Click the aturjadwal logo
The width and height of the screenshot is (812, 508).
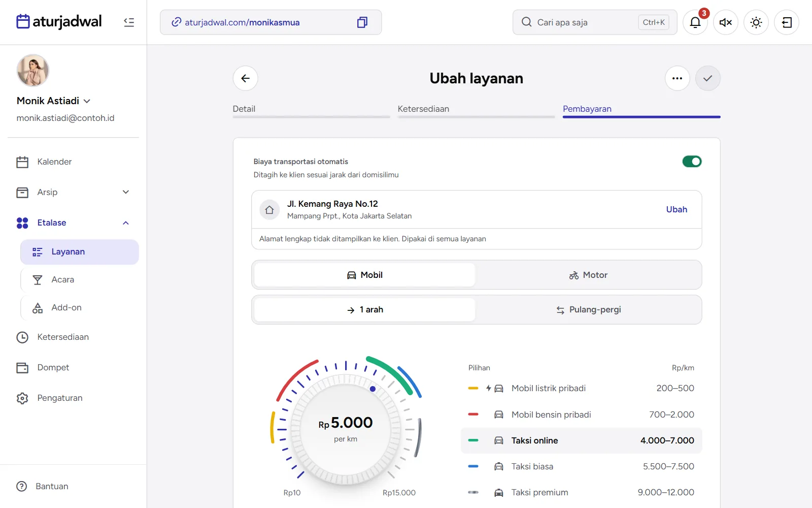pyautogui.click(x=59, y=22)
